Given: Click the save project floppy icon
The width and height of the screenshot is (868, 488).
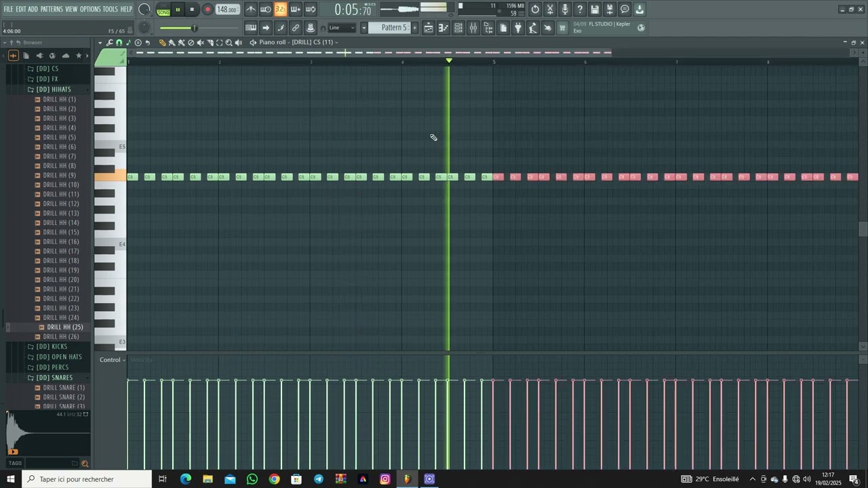Looking at the screenshot, I should [x=595, y=9].
